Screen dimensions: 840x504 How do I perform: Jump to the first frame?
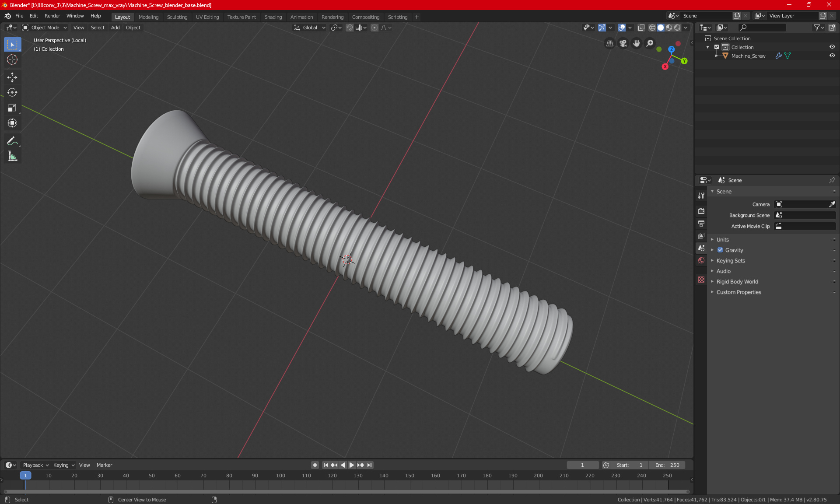click(325, 465)
